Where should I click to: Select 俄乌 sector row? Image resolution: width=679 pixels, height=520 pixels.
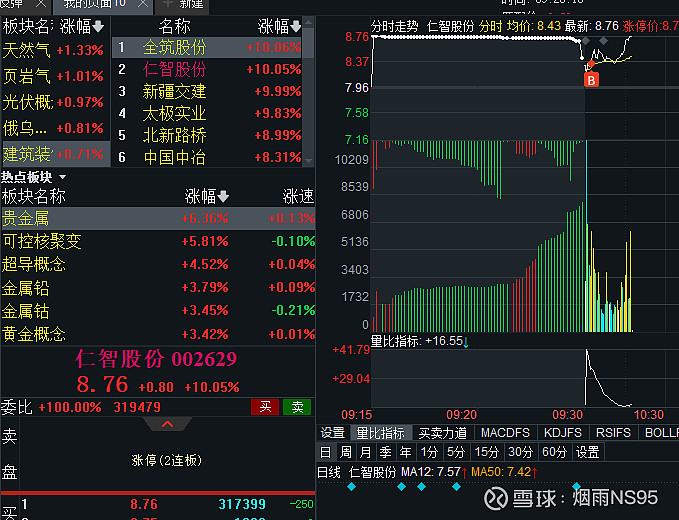tap(54, 128)
